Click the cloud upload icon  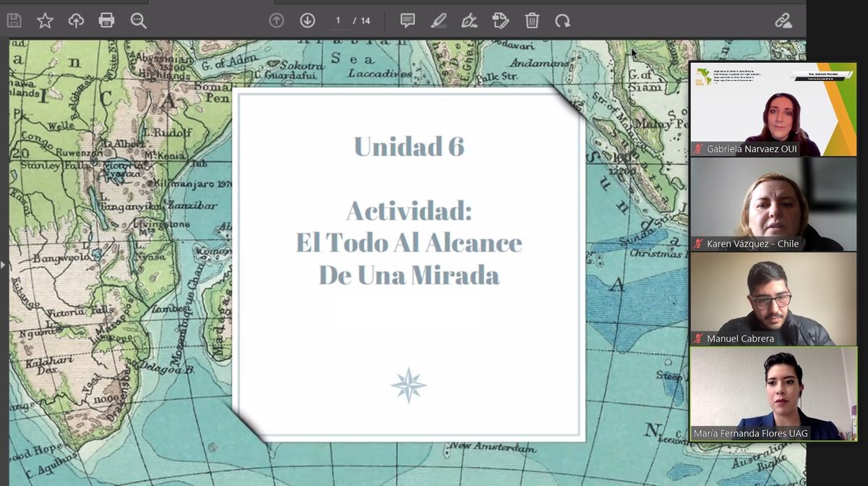pos(76,21)
